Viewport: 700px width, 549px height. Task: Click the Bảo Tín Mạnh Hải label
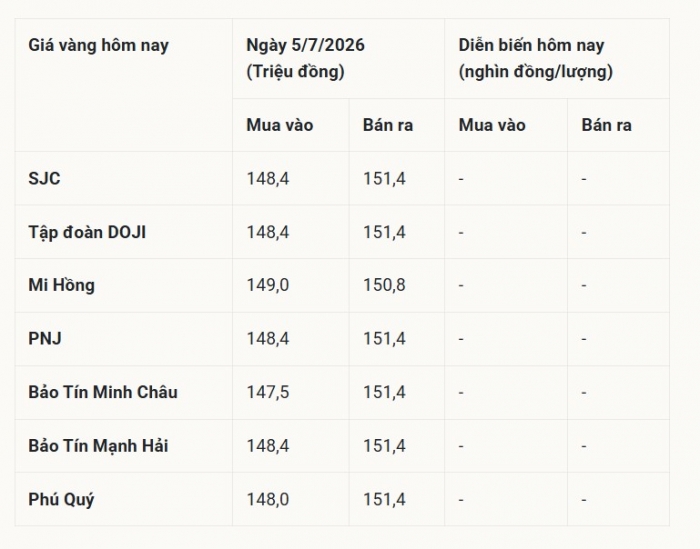point(98,445)
